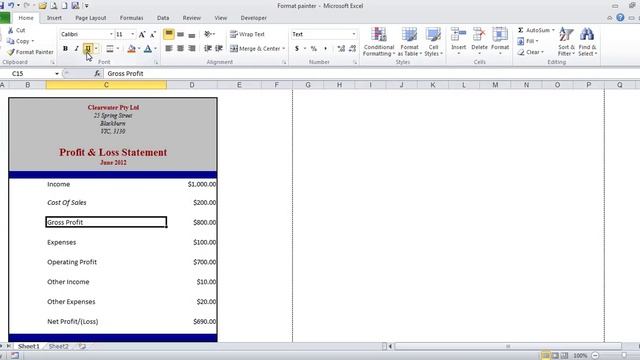
Task: Apply the Fill Color bucket
Action: point(131,49)
